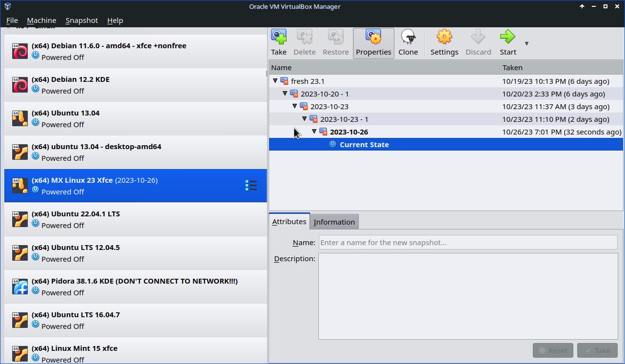
Task: Open the File menu
Action: (12, 20)
